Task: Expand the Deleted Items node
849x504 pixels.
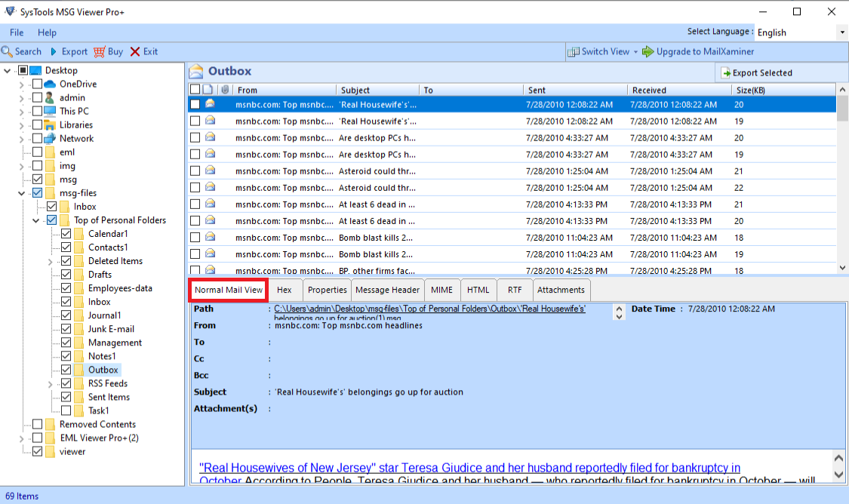Action: 51,262
